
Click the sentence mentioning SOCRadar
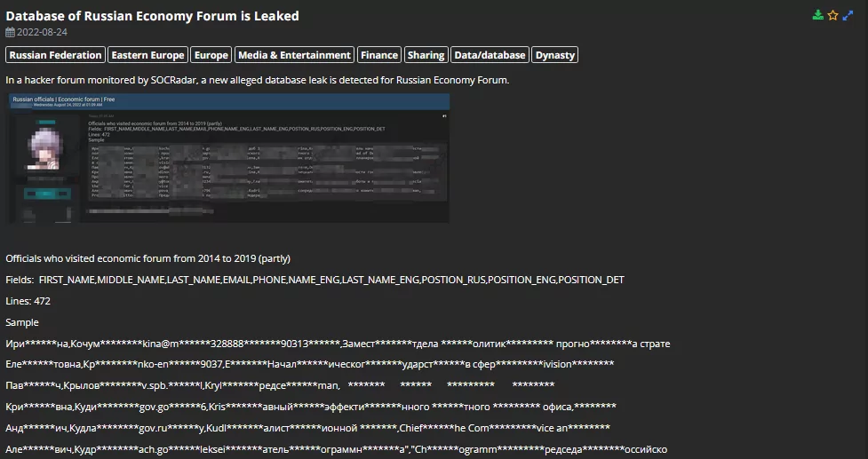coord(258,80)
